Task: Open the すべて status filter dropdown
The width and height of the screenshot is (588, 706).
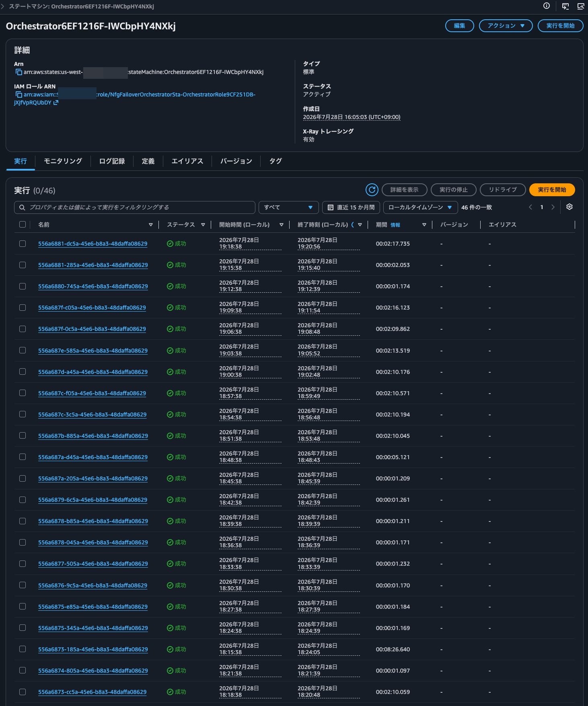Action: 288,207
